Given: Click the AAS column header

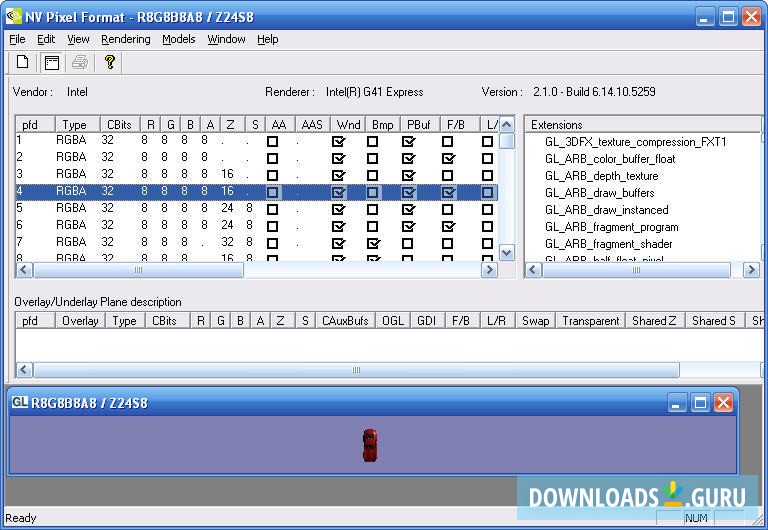Looking at the screenshot, I should point(312,124).
